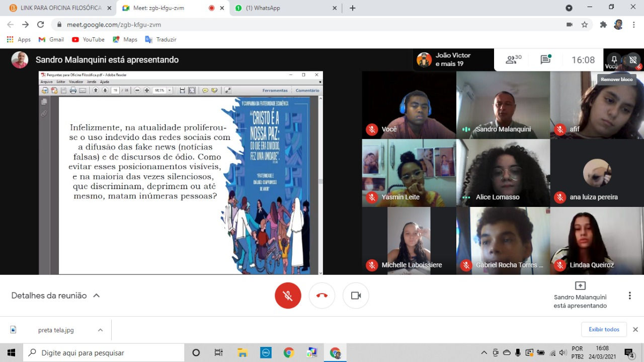644x362 pixels.
Task: Click Exibir todos downloads button
Action: [x=604, y=329]
